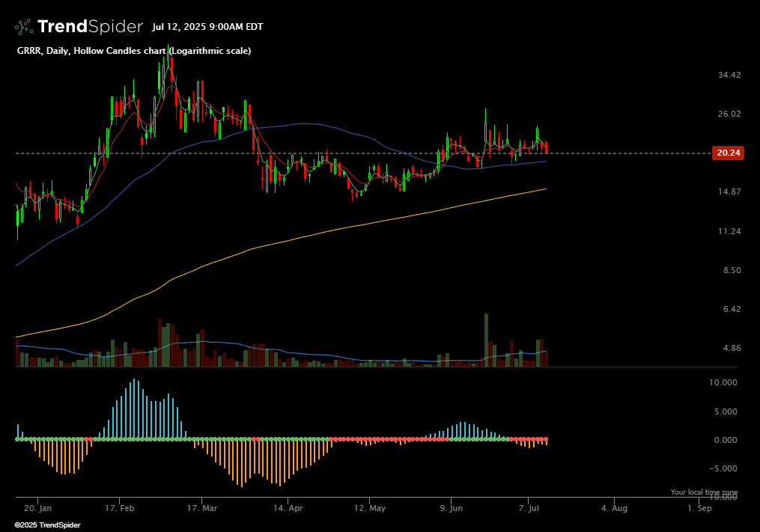Click the 4. Aug date marker
The width and height of the screenshot is (760, 532).
click(x=615, y=508)
